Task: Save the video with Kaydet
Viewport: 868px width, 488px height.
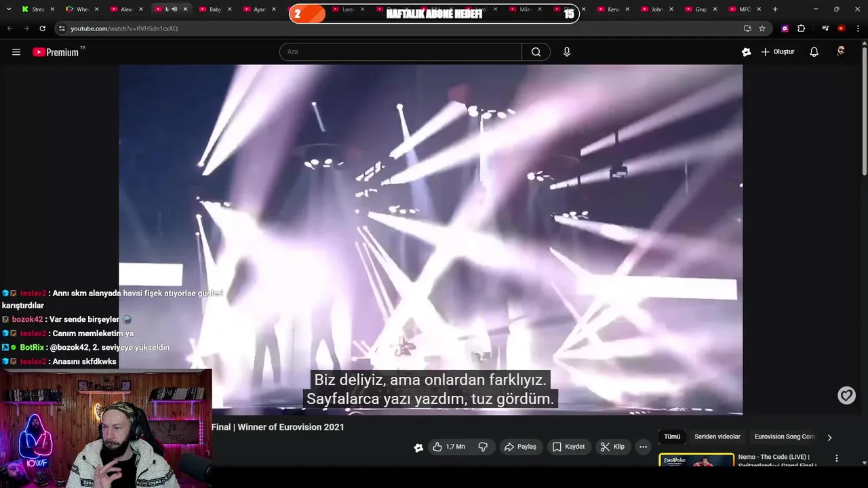Action: [568, 447]
